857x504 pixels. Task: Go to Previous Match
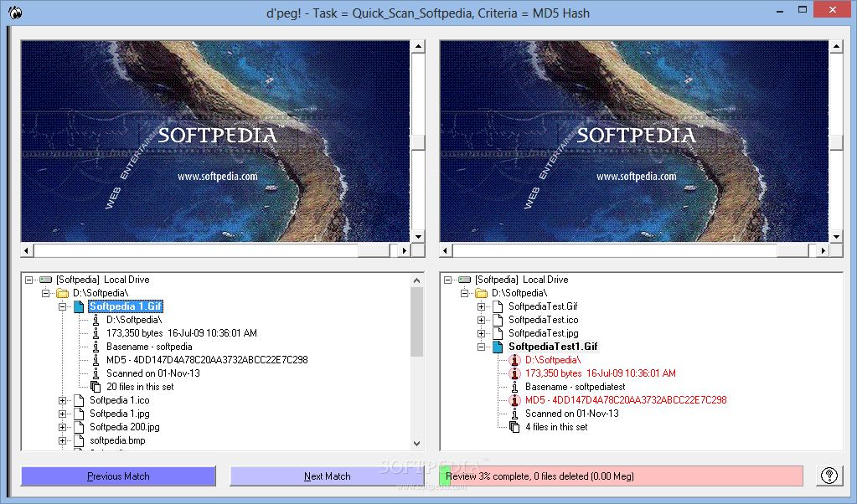click(x=118, y=476)
